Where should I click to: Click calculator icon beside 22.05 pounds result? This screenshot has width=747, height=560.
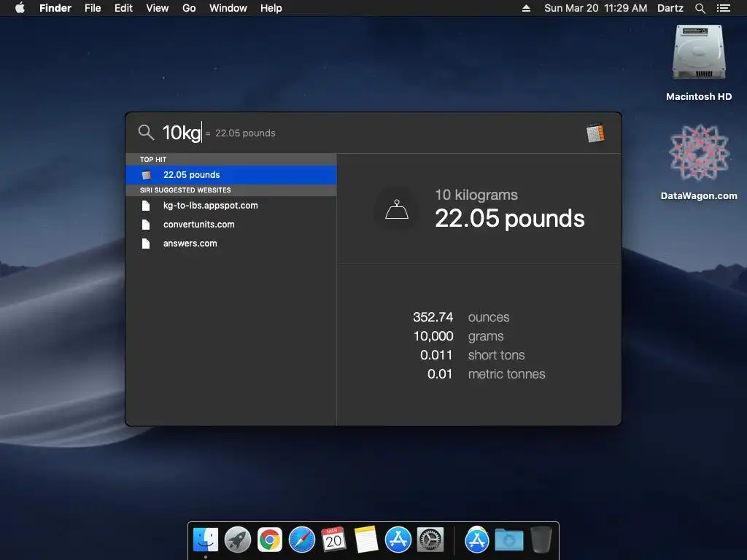146,175
